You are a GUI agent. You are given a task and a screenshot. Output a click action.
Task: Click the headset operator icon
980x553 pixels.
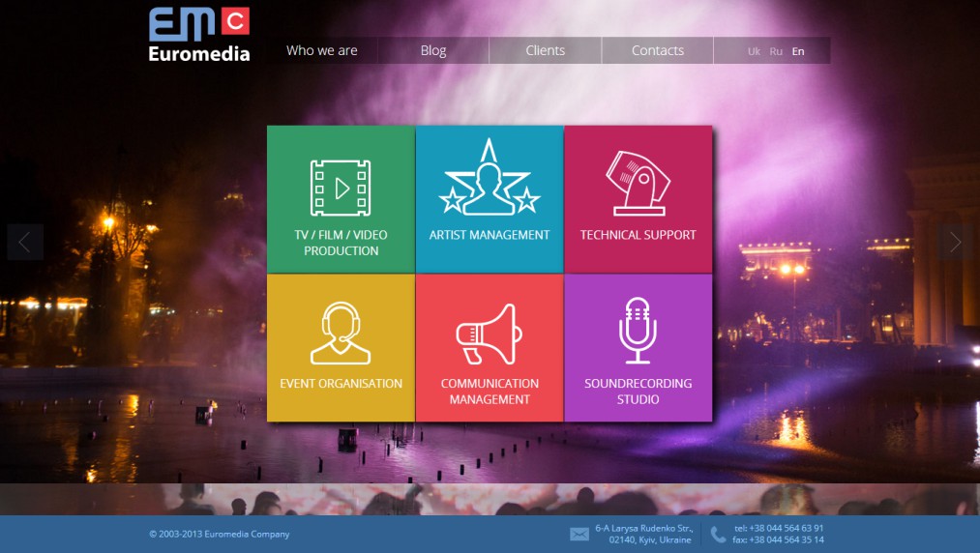pos(341,333)
